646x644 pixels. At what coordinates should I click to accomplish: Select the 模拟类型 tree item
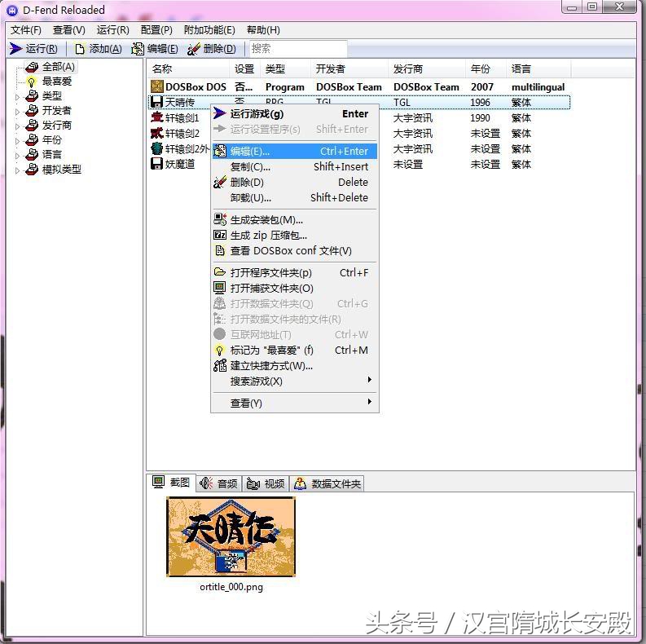tap(62, 170)
